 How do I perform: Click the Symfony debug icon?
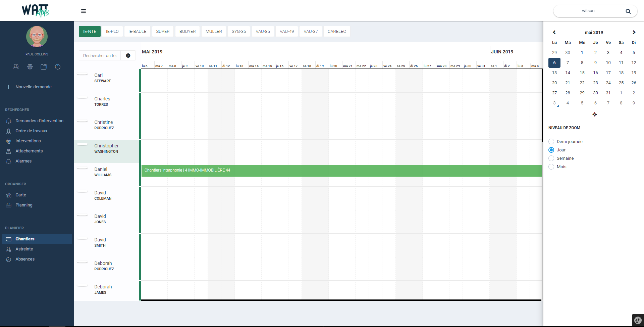(x=638, y=320)
